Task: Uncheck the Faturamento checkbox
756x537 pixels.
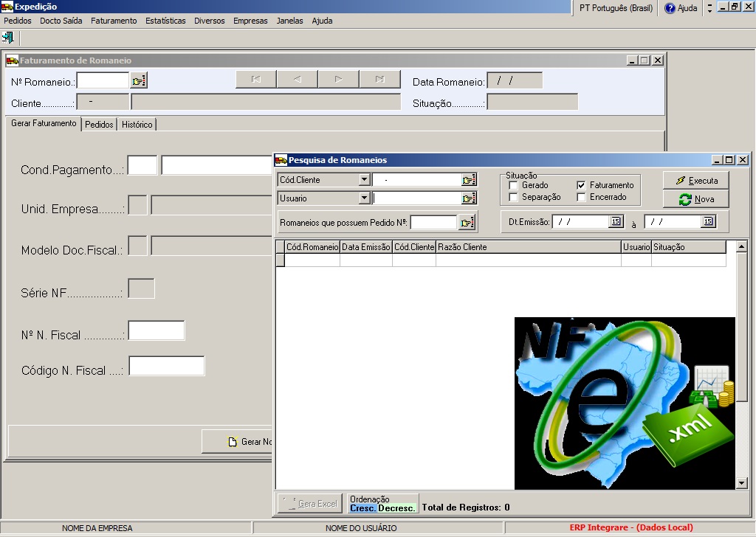Action: (581, 185)
